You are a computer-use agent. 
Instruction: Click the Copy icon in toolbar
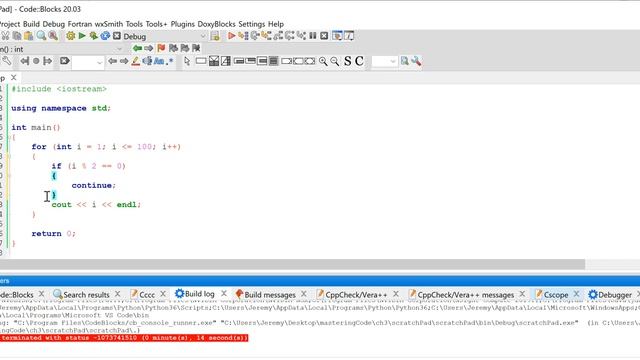[x=17, y=36]
